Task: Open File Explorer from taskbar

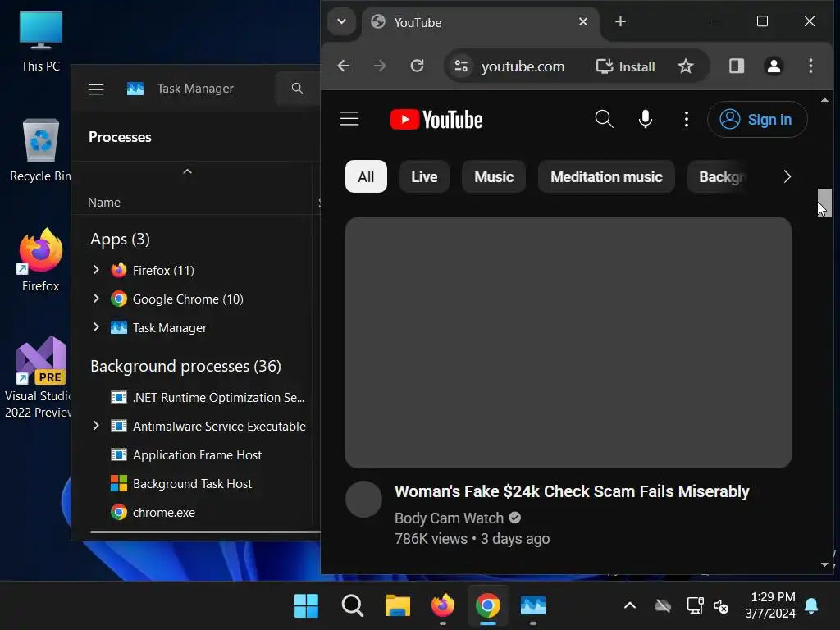Action: click(398, 606)
